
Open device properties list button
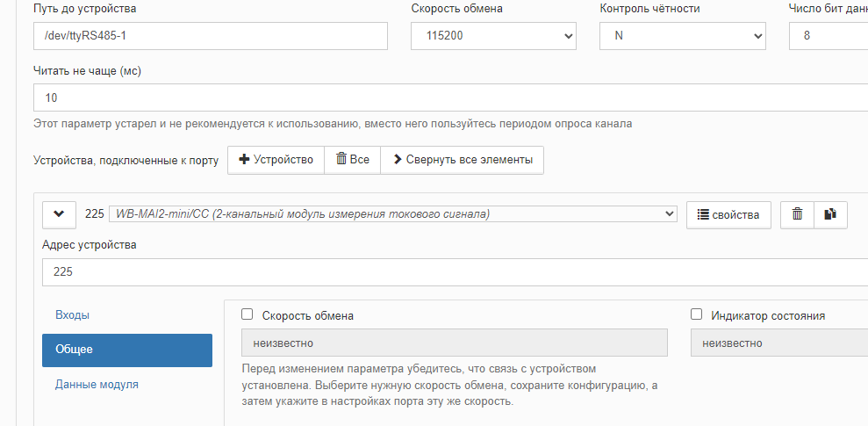pyautogui.click(x=728, y=214)
